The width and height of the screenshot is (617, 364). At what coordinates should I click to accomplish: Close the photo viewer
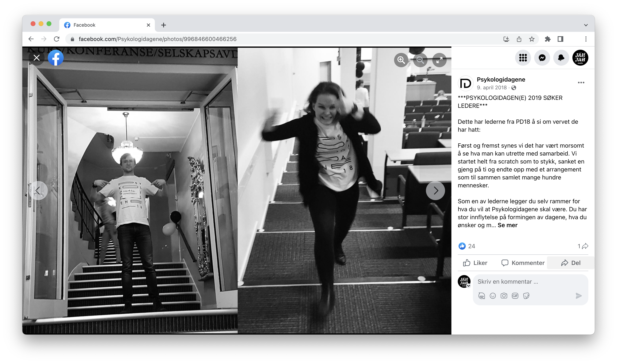click(37, 58)
